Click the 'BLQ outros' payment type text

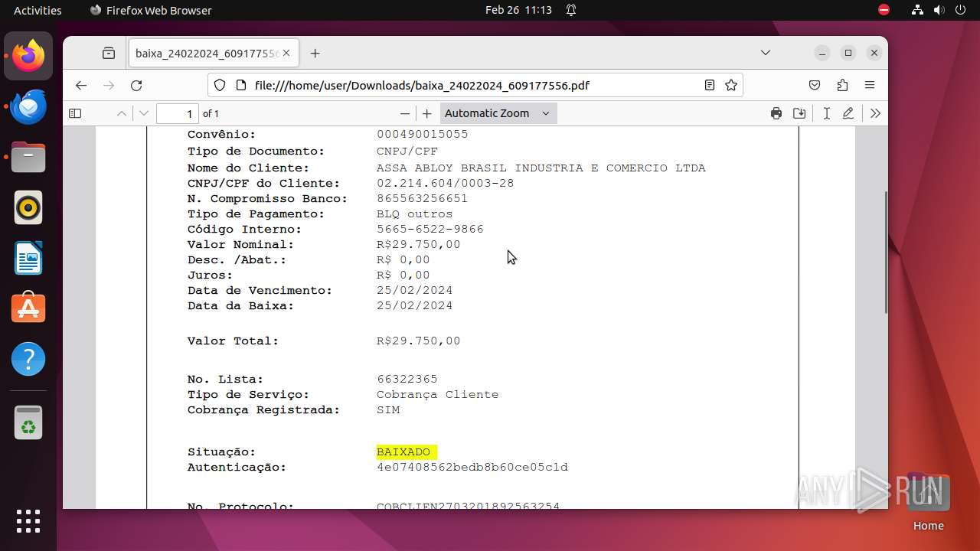pyautogui.click(x=414, y=214)
